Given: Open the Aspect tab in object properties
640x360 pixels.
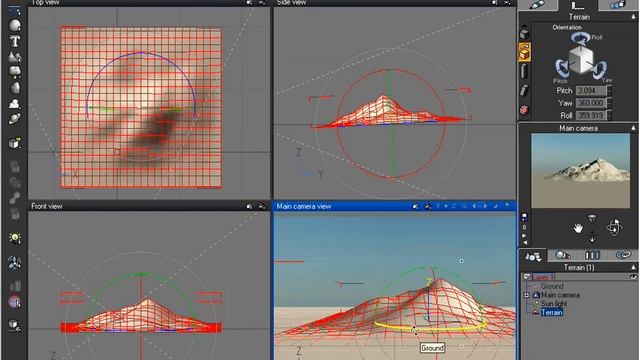Looking at the screenshot, I should (x=538, y=5).
